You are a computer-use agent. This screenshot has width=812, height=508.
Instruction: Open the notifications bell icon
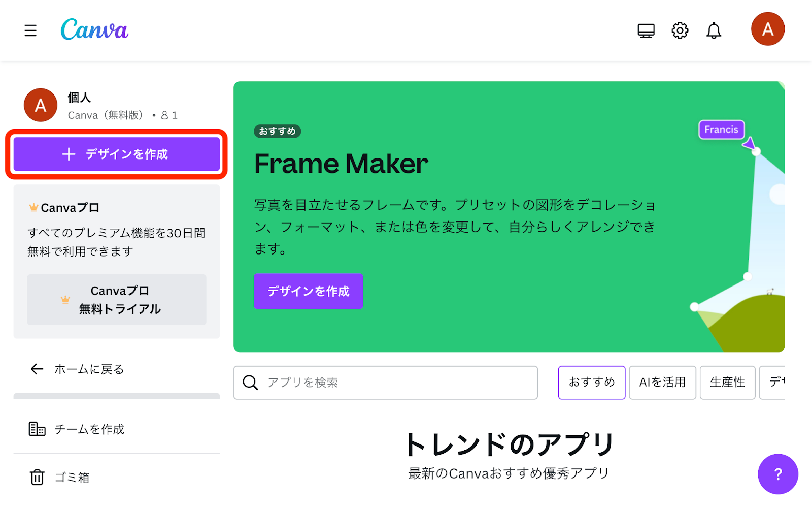click(714, 30)
